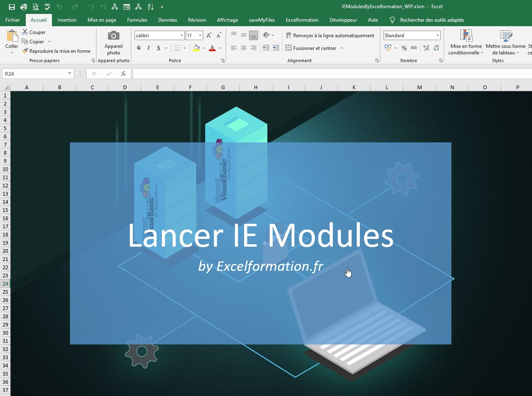
Task: Click Fusionner et centrer
Action: point(311,48)
